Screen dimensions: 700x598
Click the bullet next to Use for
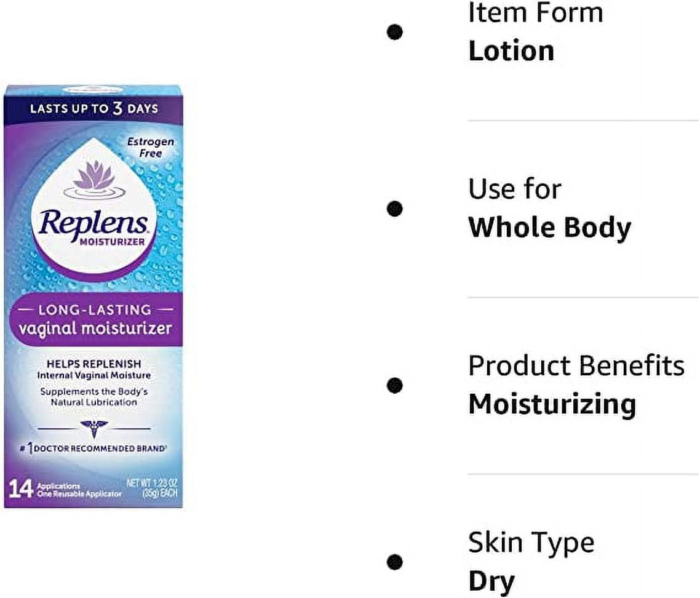[x=395, y=209]
